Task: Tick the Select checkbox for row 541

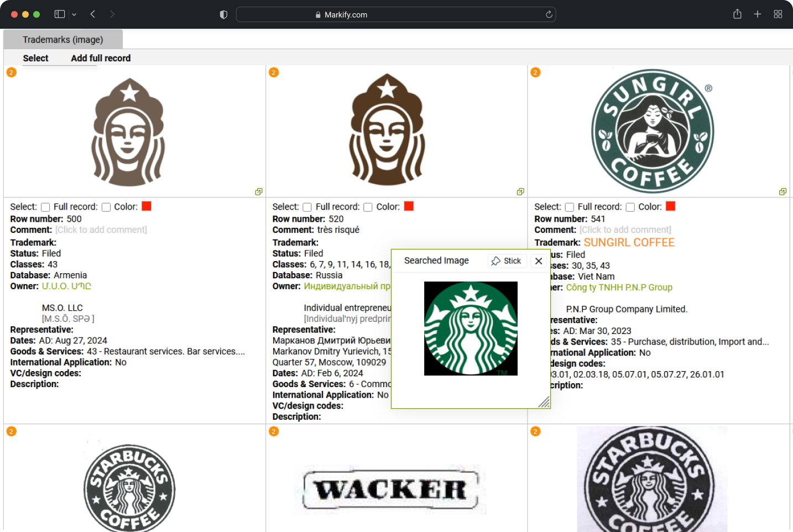Action: (570, 207)
